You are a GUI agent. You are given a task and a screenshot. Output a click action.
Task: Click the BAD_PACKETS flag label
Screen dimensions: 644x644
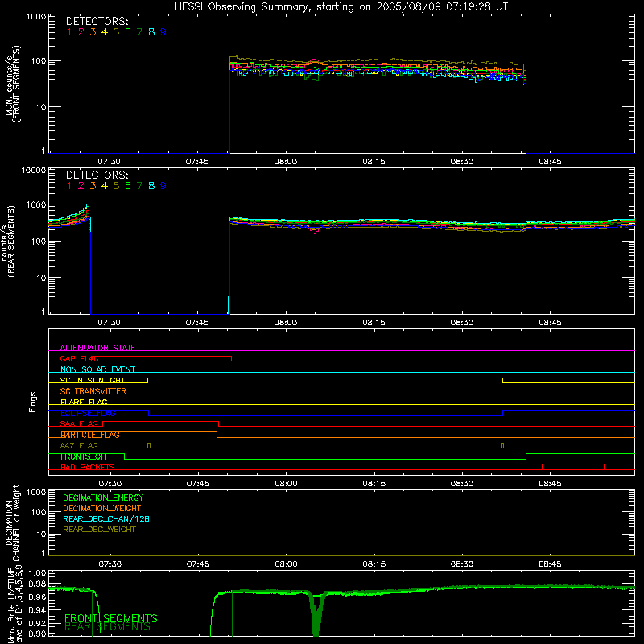point(88,467)
